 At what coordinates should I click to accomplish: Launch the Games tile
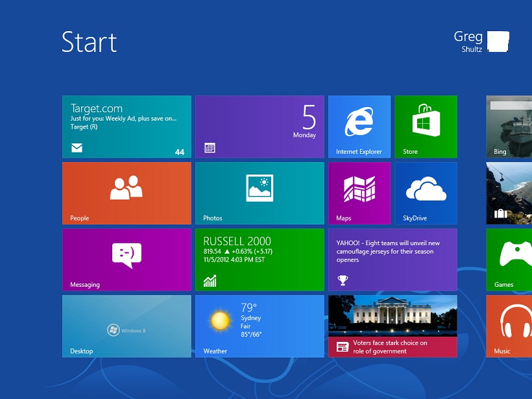(509, 260)
